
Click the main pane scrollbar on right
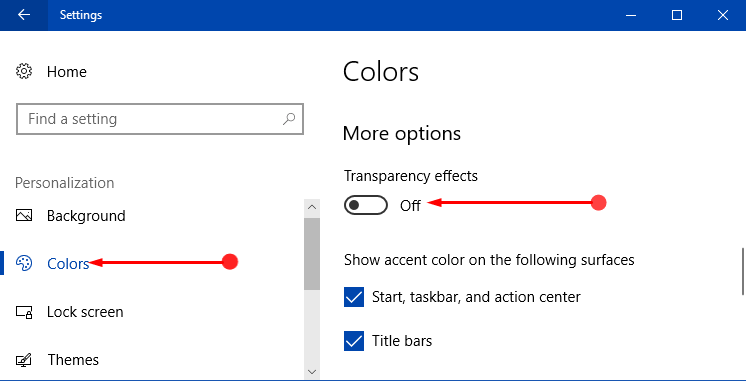[x=743, y=271]
